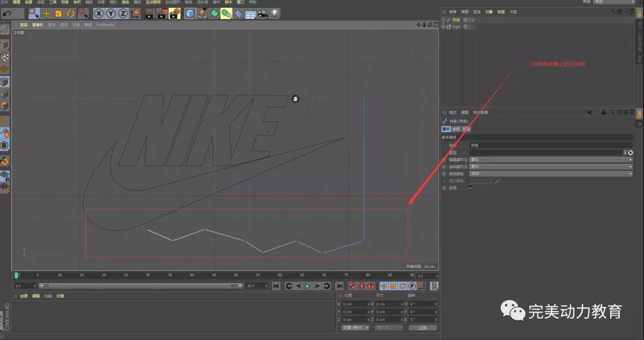Toggle the red Autokeying button
The width and height of the screenshot is (644, 340).
click(361, 286)
